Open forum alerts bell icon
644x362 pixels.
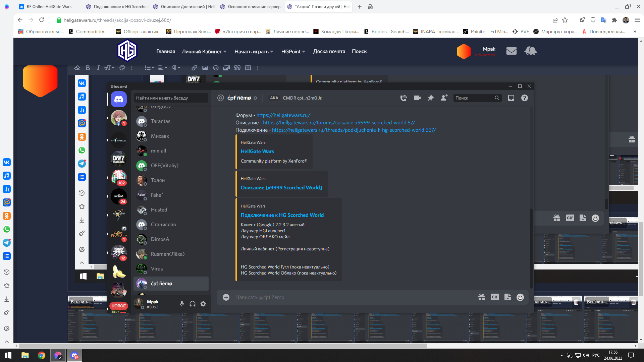click(x=530, y=51)
